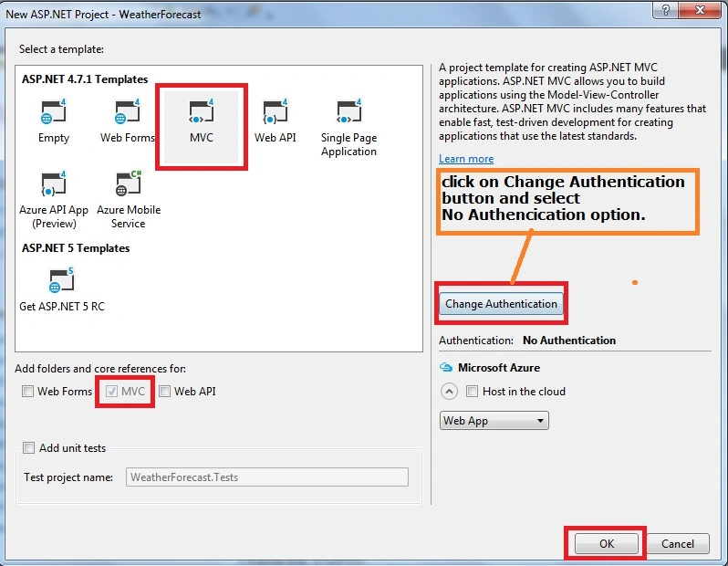Select Single Page Application template icon
Image resolution: width=728 pixels, height=566 pixels.
(349, 111)
